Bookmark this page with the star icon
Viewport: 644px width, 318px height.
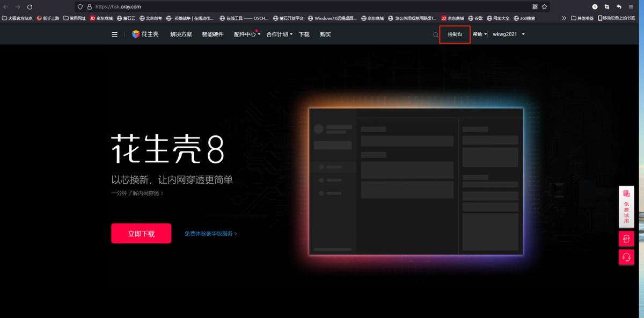545,7
